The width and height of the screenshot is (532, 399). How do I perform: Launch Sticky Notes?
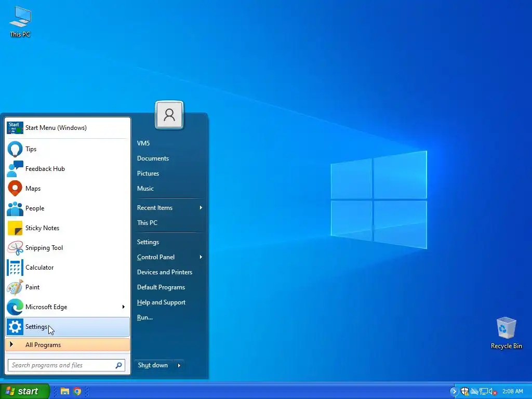point(68,228)
